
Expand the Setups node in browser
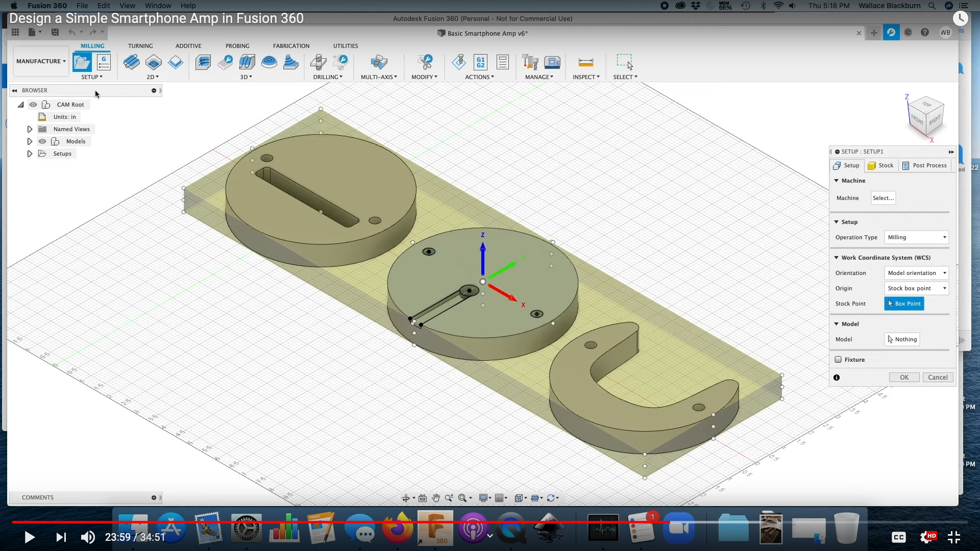click(30, 154)
